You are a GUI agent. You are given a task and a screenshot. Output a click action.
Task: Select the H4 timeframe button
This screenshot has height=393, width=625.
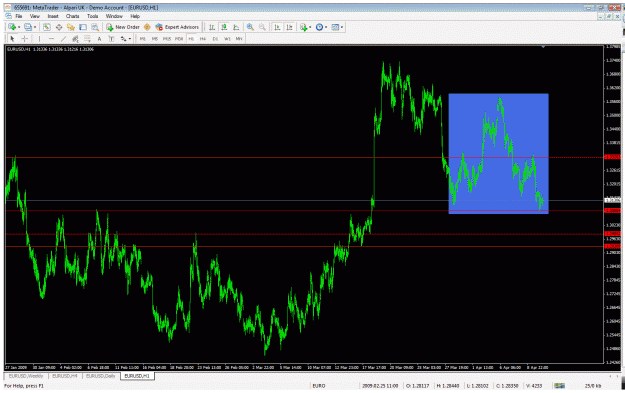click(203, 39)
